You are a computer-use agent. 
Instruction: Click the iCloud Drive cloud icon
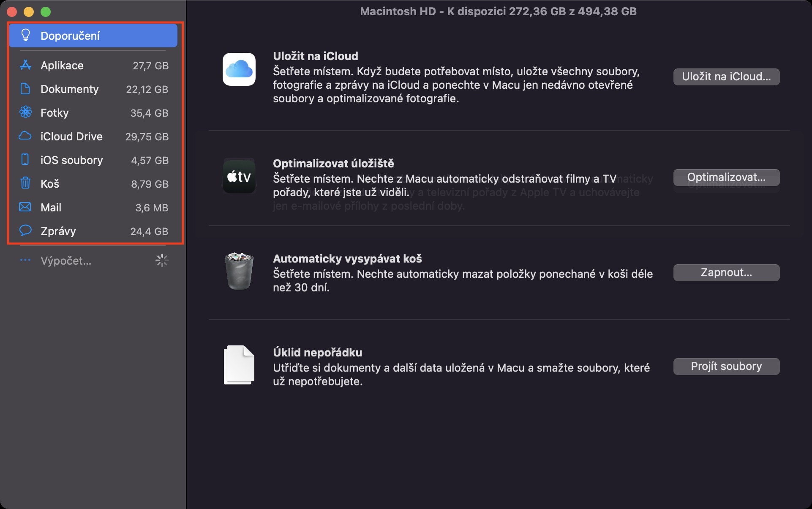[x=25, y=136]
